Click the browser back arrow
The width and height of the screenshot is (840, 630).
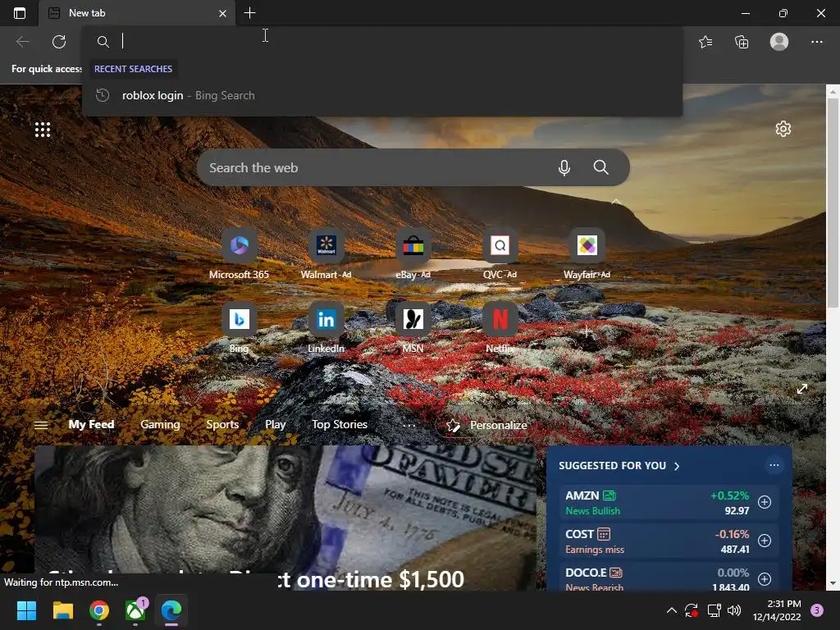click(22, 41)
